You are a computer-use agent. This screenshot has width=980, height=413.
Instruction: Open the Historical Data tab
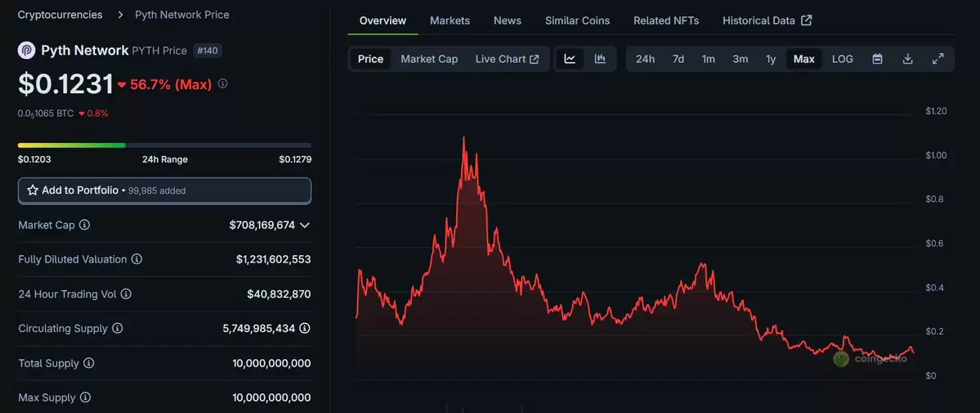tap(767, 20)
